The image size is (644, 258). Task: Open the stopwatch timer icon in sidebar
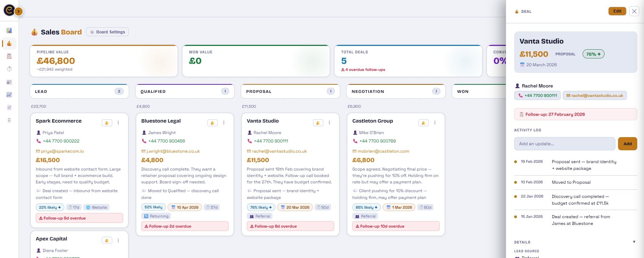[x=9, y=69]
